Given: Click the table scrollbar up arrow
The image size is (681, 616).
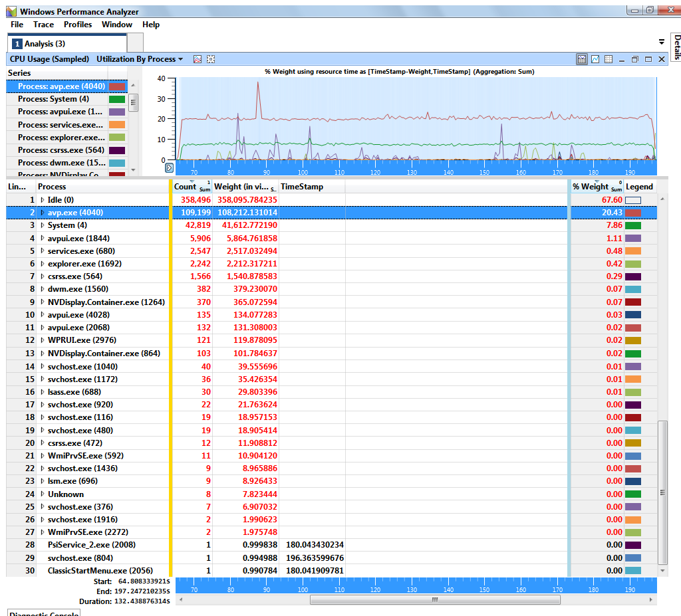Looking at the screenshot, I should tap(662, 199).
